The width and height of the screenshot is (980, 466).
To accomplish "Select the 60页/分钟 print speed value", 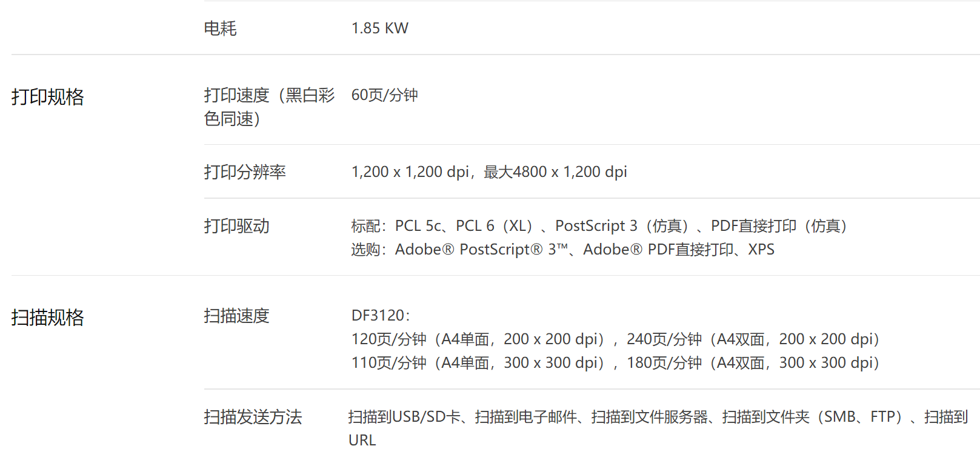I will tap(384, 95).
